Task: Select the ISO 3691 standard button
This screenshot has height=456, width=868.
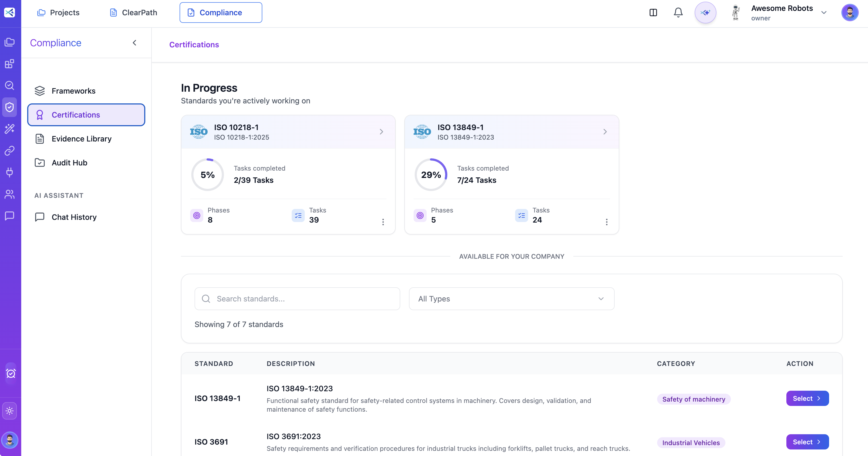Action: coord(807,442)
